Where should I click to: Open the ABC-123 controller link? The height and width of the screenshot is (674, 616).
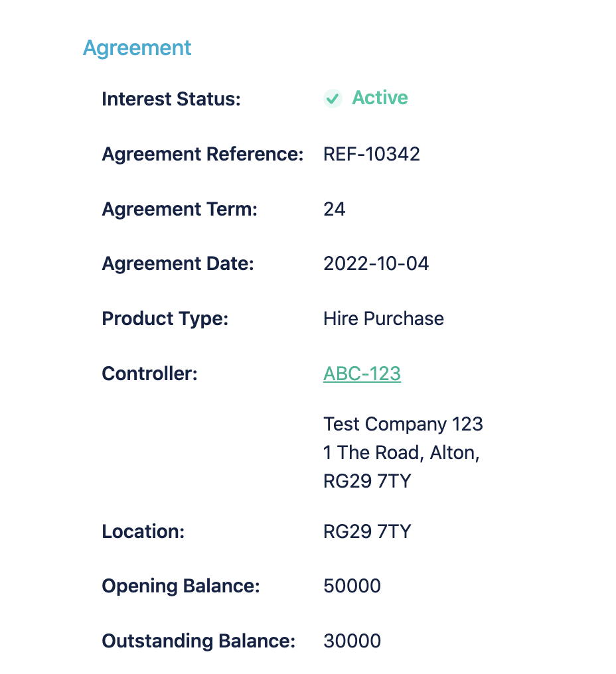[362, 373]
